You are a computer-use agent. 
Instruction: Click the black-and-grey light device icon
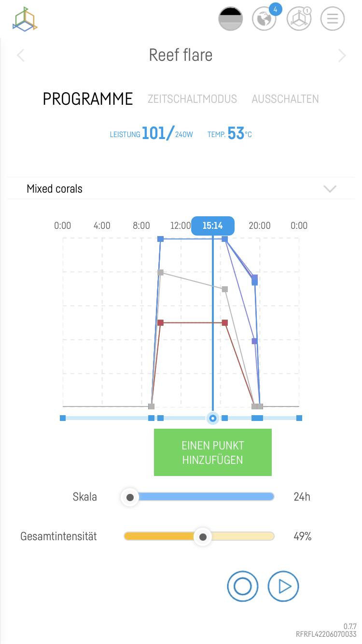(230, 19)
